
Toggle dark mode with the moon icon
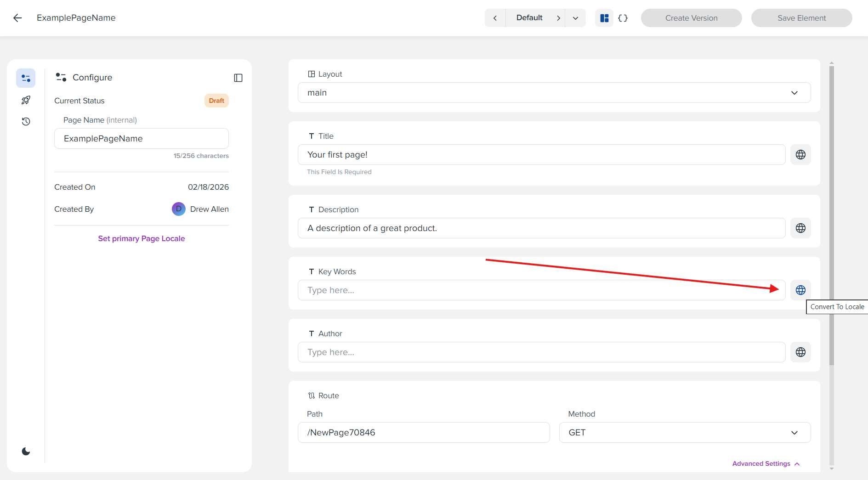[x=25, y=451]
